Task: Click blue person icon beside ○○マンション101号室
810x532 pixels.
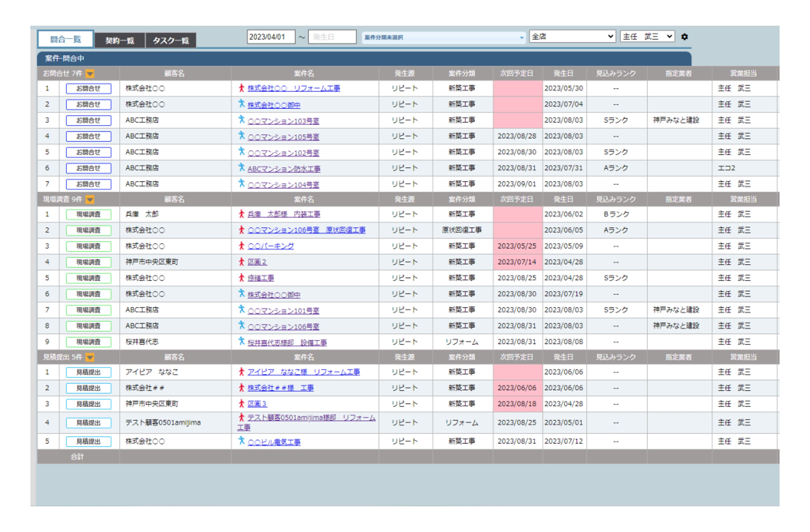Action: click(x=241, y=310)
